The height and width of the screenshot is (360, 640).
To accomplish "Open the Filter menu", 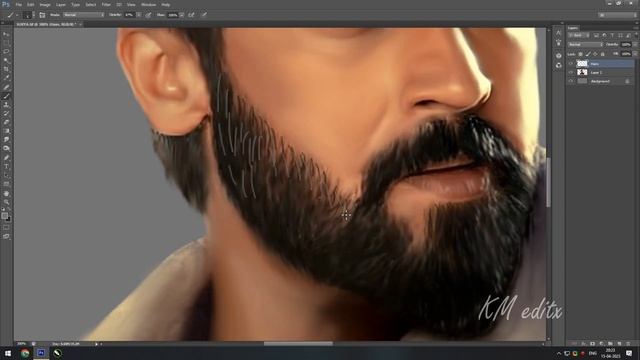I will (106, 4).
